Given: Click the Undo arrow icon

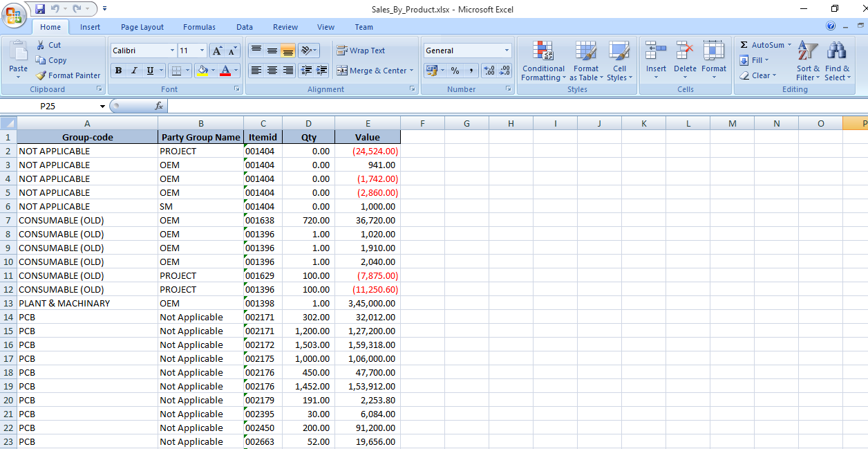Looking at the screenshot, I should (55, 9).
